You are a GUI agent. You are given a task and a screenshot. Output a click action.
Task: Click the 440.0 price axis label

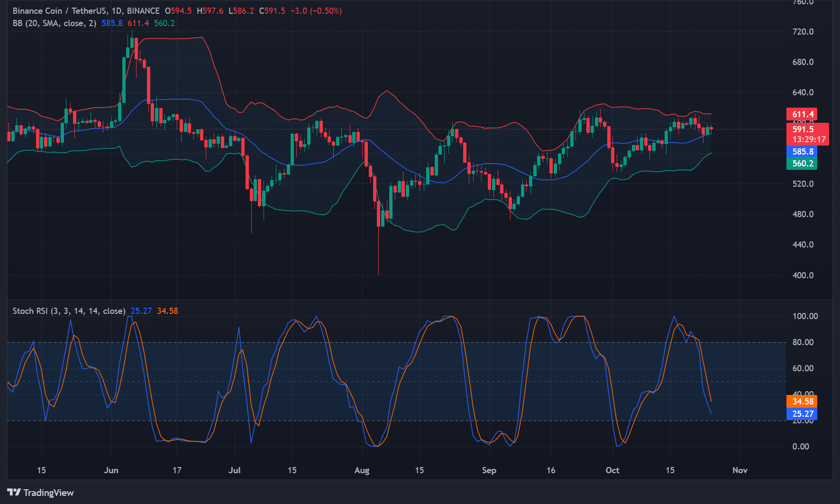pyautogui.click(x=803, y=245)
